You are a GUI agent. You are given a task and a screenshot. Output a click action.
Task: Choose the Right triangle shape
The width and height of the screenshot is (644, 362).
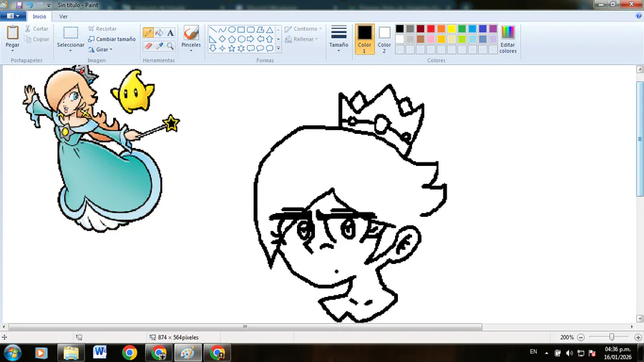point(213,39)
